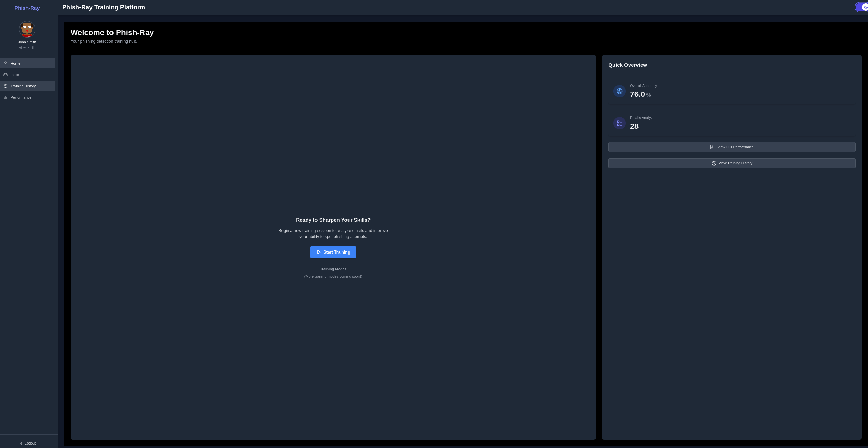Click View Training History button
Viewport: 868px width, 448px height.
pos(731,163)
